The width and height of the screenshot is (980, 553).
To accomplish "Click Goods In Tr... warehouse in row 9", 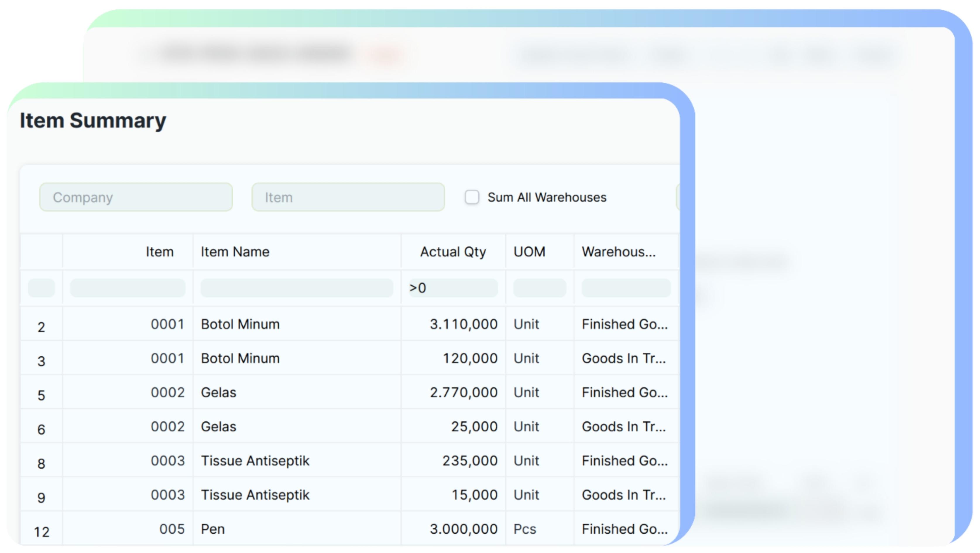I will (x=624, y=495).
